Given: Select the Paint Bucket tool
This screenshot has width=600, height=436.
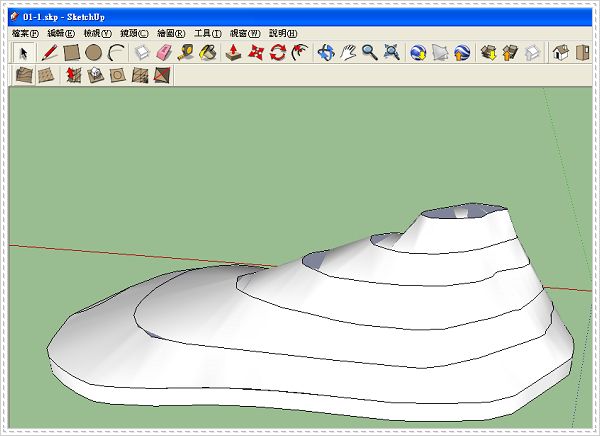Looking at the screenshot, I should 208,52.
